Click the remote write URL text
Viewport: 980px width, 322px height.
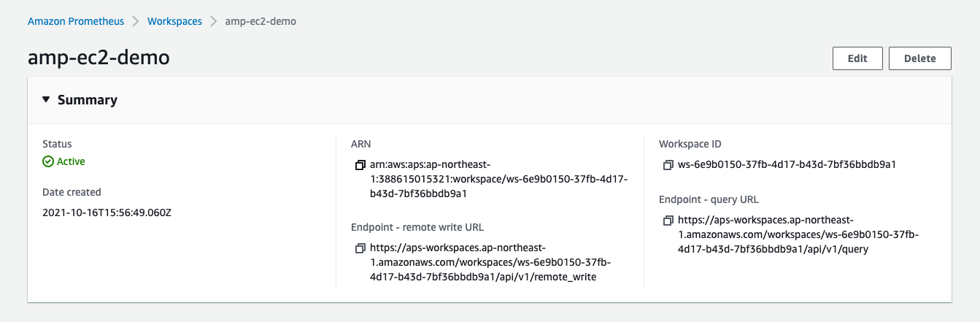coord(490,262)
